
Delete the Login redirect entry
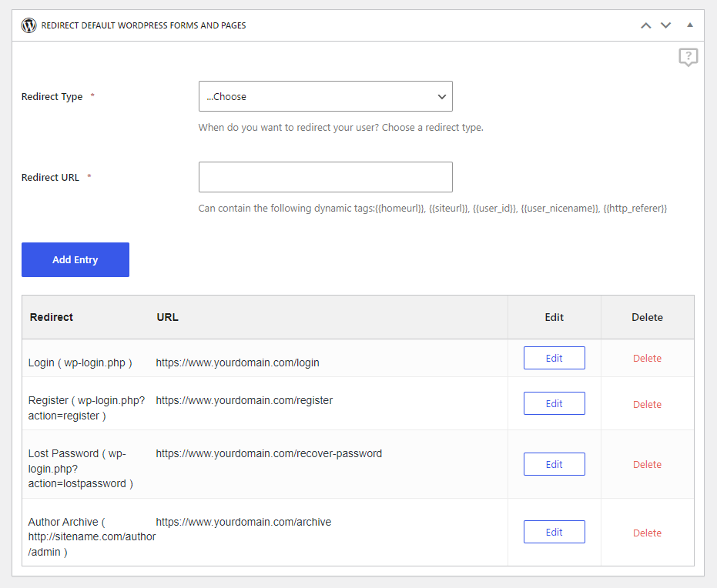(647, 358)
